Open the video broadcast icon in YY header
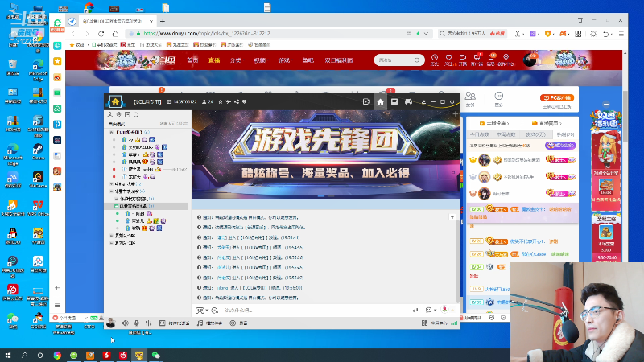The height and width of the screenshot is (362, 644). 367,102
